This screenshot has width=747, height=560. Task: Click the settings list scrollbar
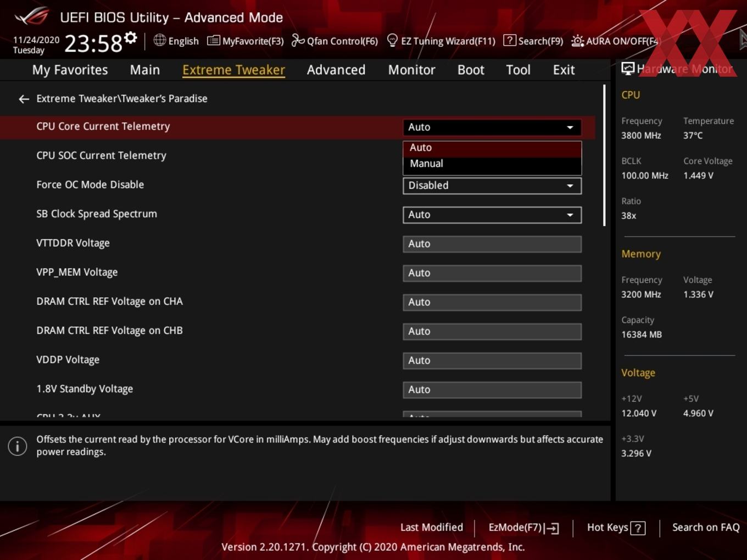click(604, 155)
